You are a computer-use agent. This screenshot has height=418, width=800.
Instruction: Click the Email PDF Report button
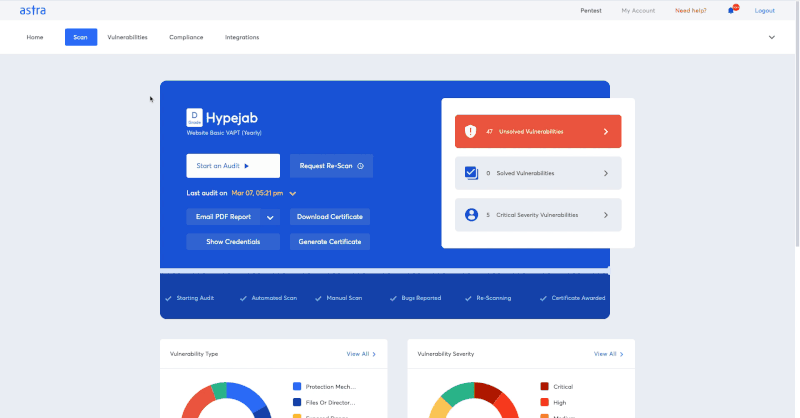tap(223, 217)
